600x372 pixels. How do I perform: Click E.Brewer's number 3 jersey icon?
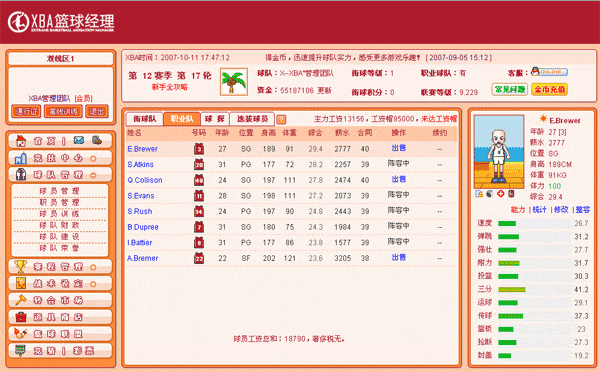click(x=199, y=148)
